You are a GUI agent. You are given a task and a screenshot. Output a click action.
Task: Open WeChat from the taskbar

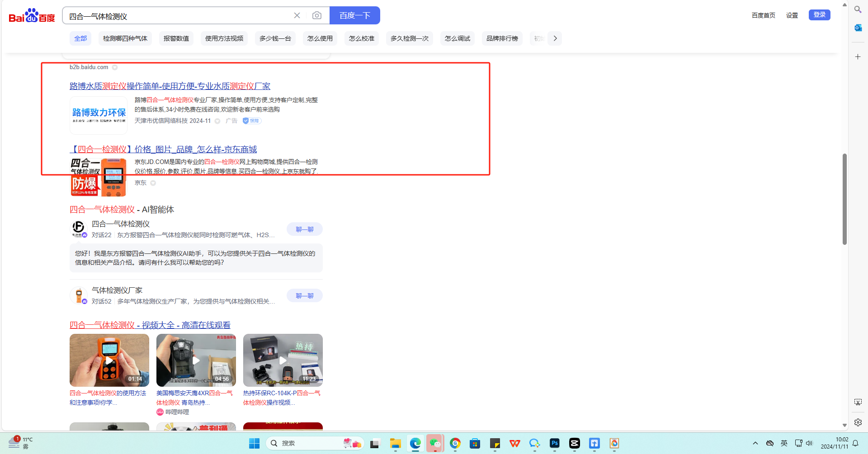coord(435,444)
